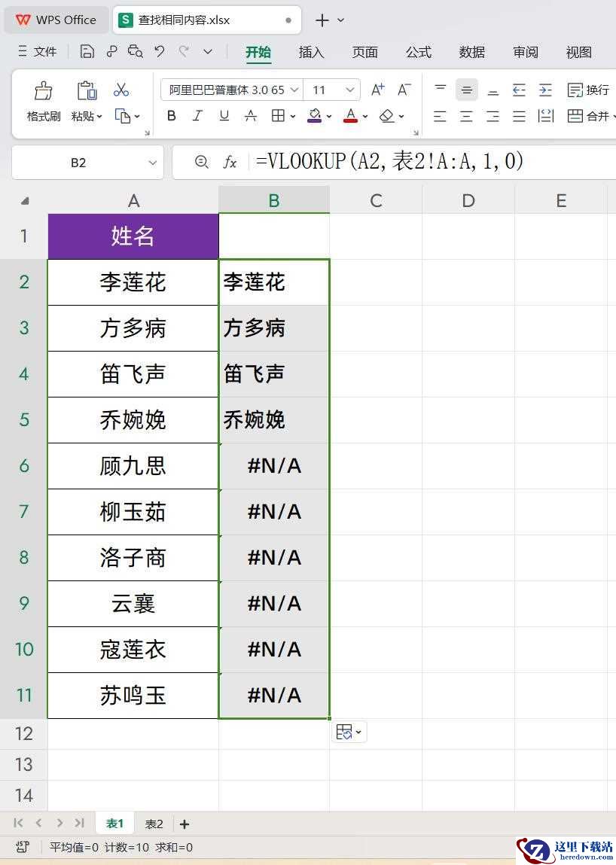The height and width of the screenshot is (865, 616).
Task: Open the font name dropdown
Action: click(x=294, y=90)
